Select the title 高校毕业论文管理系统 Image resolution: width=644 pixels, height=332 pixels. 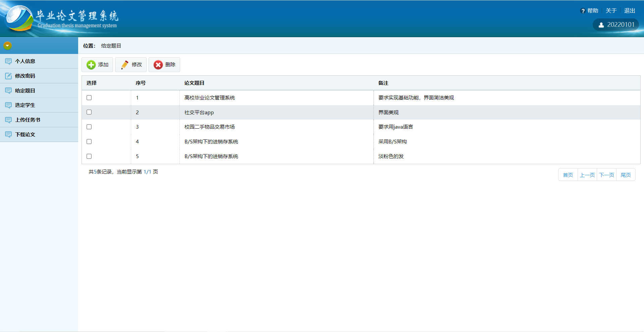click(210, 98)
